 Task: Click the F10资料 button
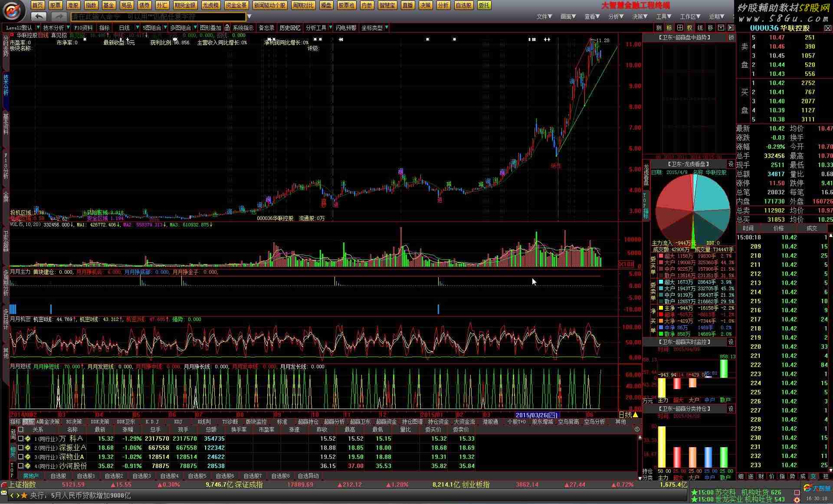pyautogui.click(x=83, y=28)
